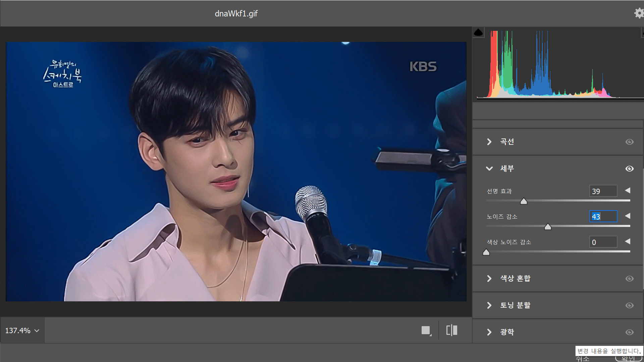
Task: Reset color noise reduction (색상 노이즈 감소) arrow icon
Action: (x=628, y=242)
